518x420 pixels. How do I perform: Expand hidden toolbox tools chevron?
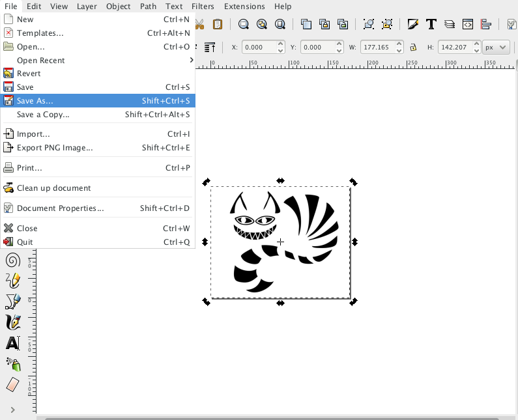click(x=12, y=410)
